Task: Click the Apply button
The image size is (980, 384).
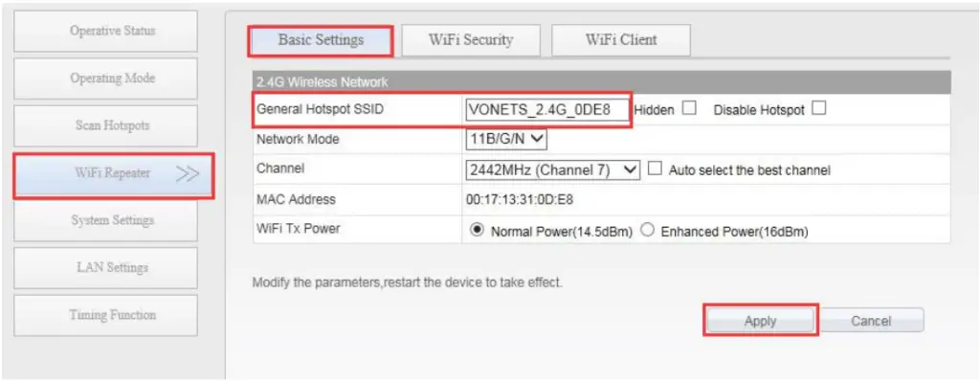Action: [761, 321]
